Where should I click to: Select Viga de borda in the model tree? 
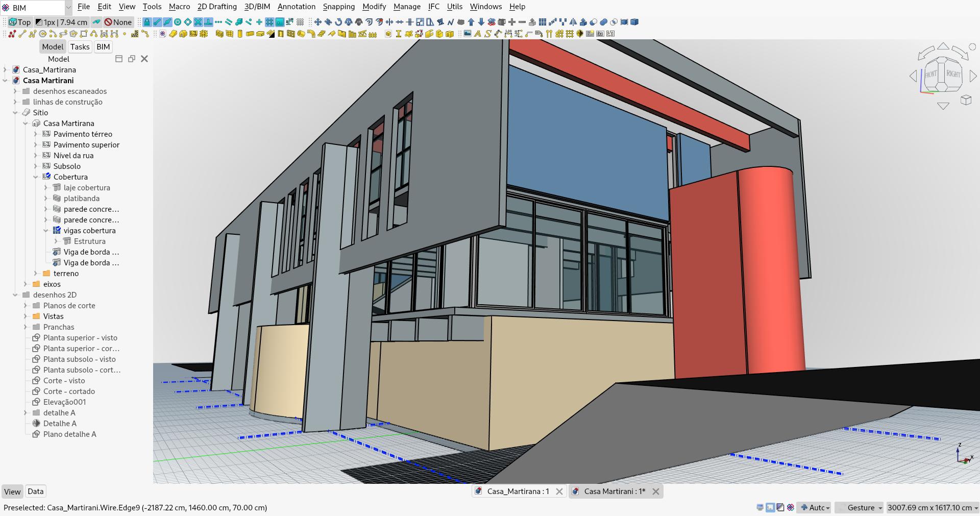91,252
